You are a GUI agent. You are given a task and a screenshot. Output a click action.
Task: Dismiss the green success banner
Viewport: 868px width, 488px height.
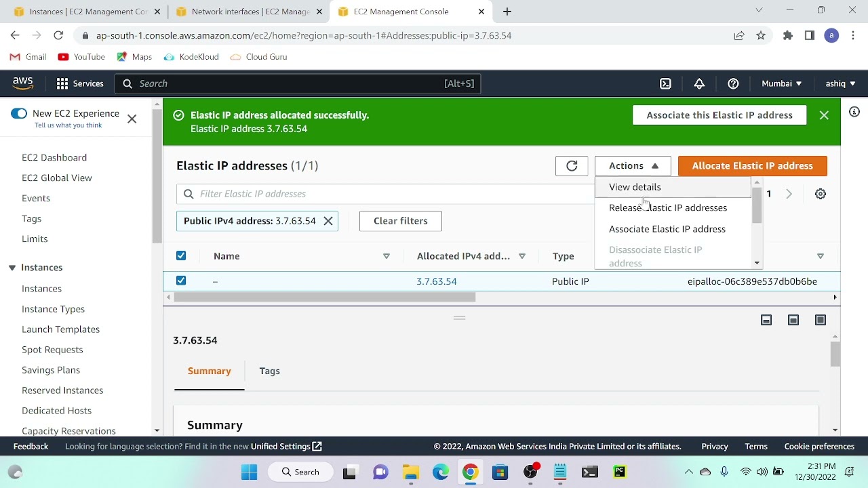(824, 115)
